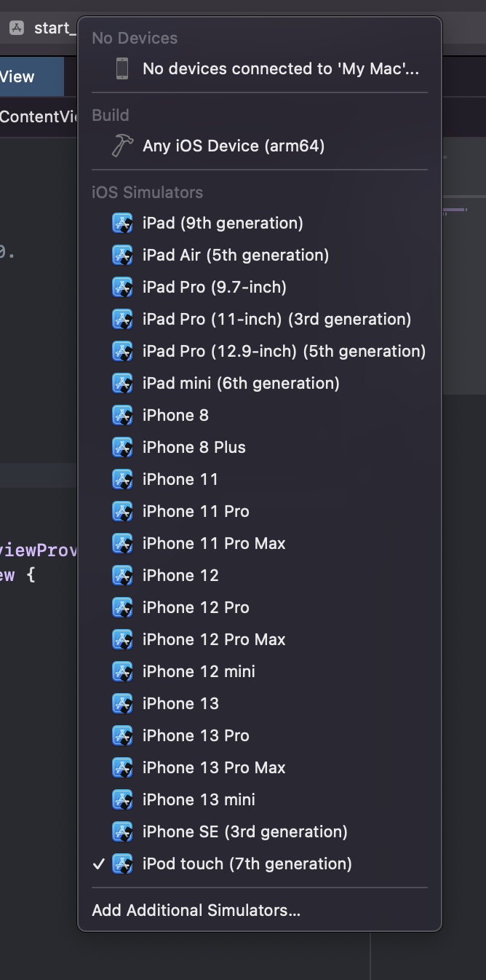Screen dimensions: 486x980
Task: Click the simulator icon next to iPad Pro (9.7-inch)
Action: 122,287
